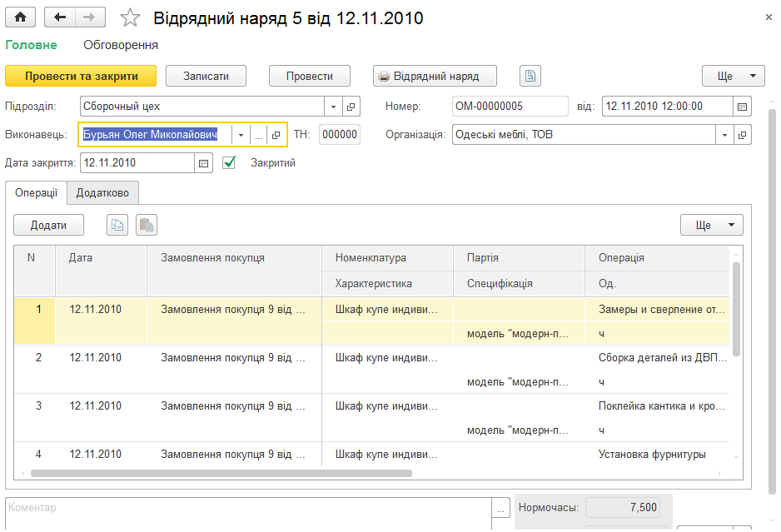
Task: Click the Дата column header
Action: point(101,271)
